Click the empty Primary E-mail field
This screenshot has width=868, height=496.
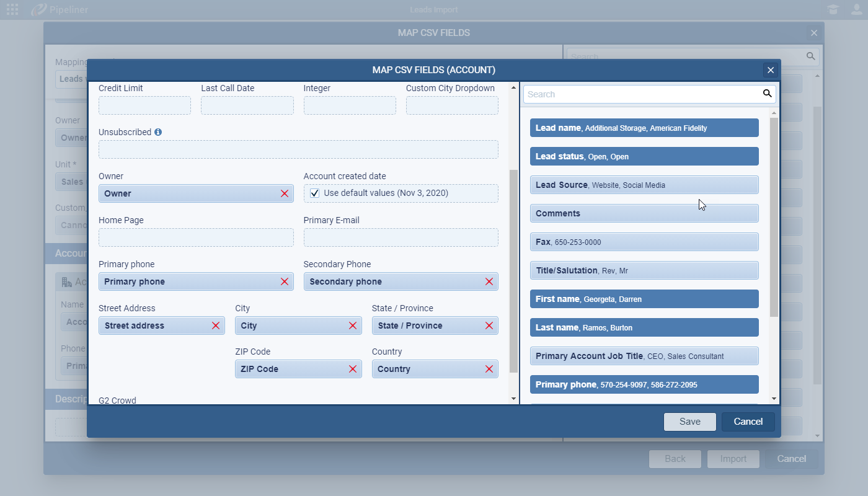(401, 237)
